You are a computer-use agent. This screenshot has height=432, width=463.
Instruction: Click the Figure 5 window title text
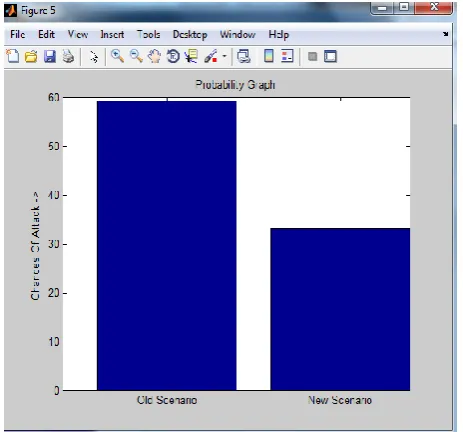(x=38, y=11)
